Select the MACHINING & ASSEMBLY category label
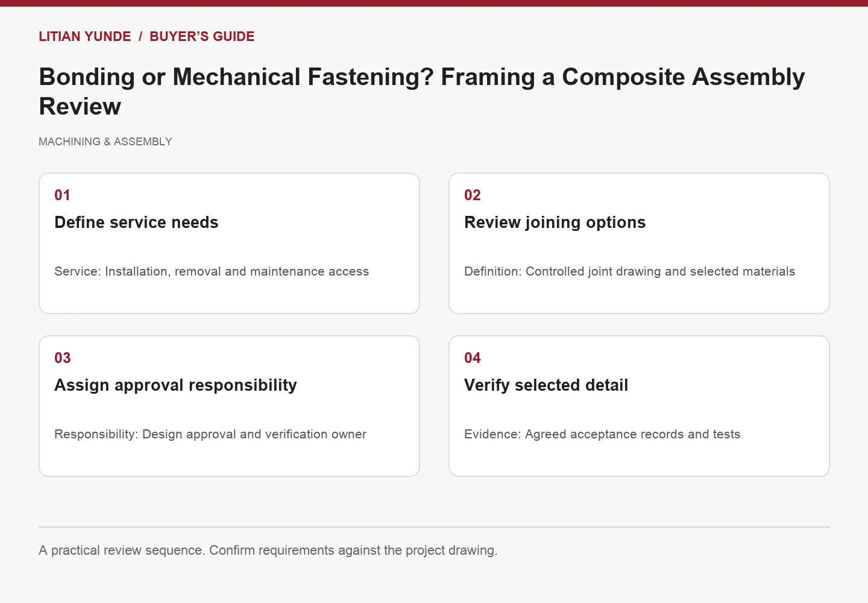868x603 pixels. pyautogui.click(x=105, y=142)
